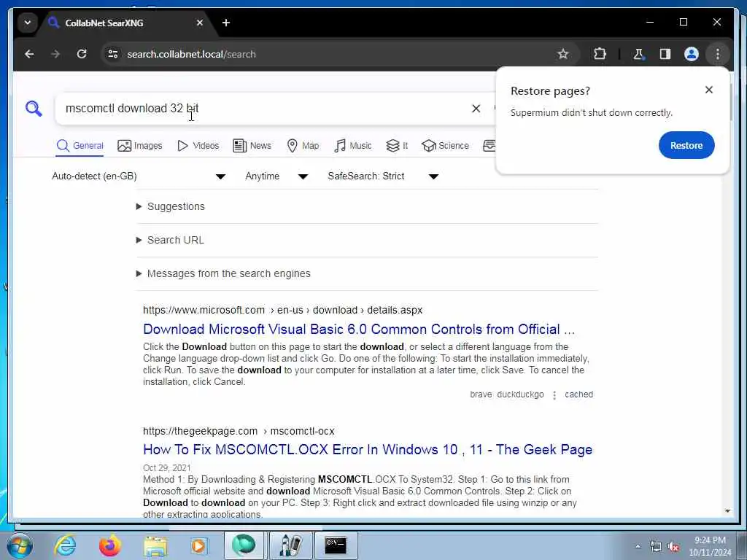Click the forward navigation arrow
The image size is (747, 560).
55,54
